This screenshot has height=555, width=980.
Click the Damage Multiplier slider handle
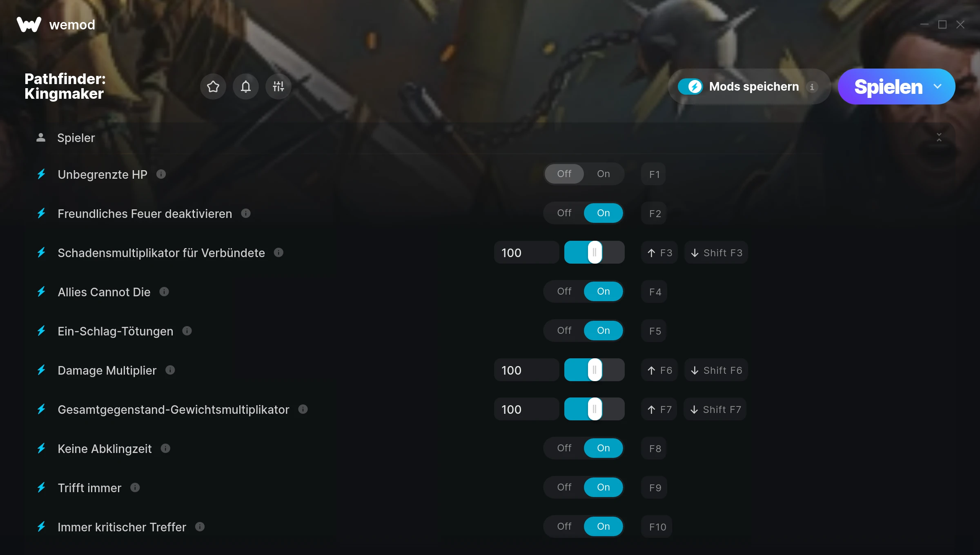click(595, 370)
